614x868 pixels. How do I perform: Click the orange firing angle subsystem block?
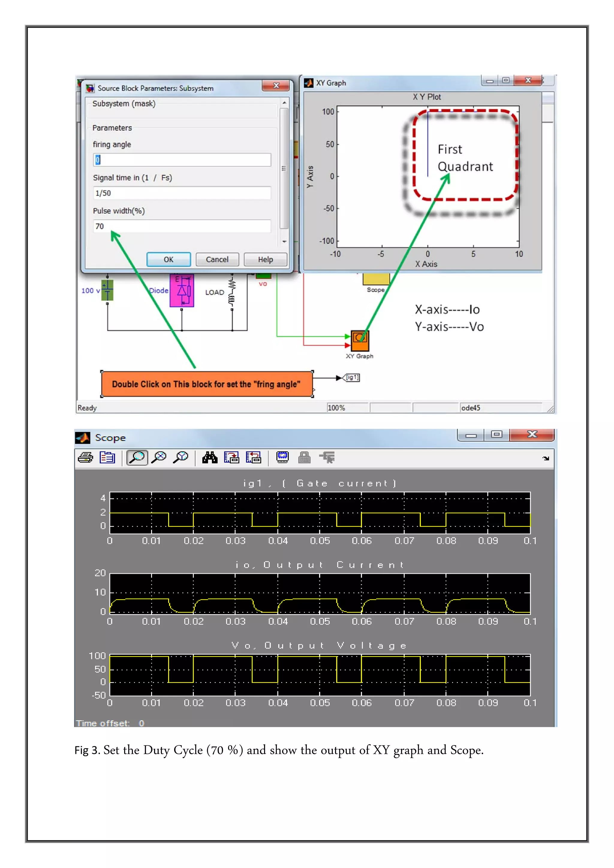point(207,384)
